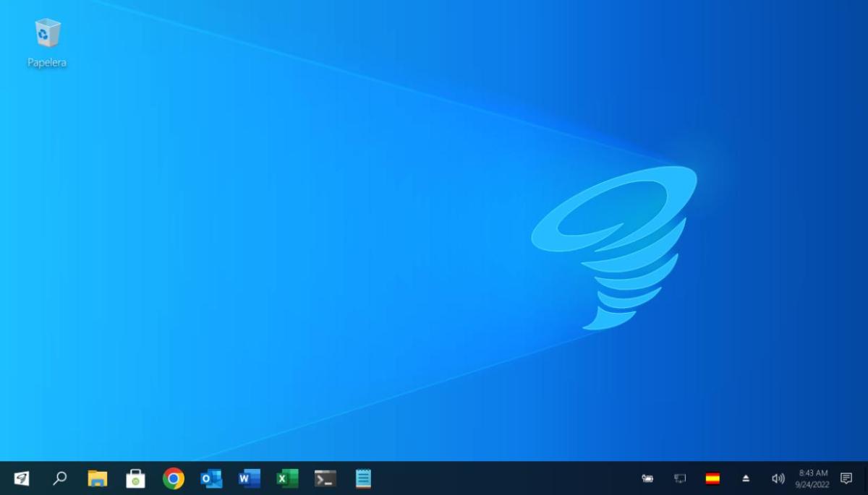
Task: Open the notification center icon
Action: (x=846, y=478)
